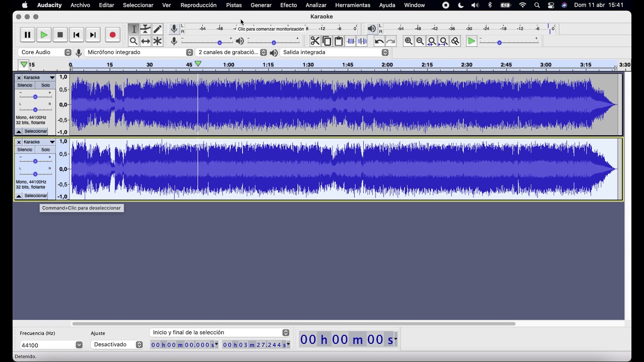Open the Analizar menu
This screenshot has width=644, height=362.
click(x=316, y=5)
